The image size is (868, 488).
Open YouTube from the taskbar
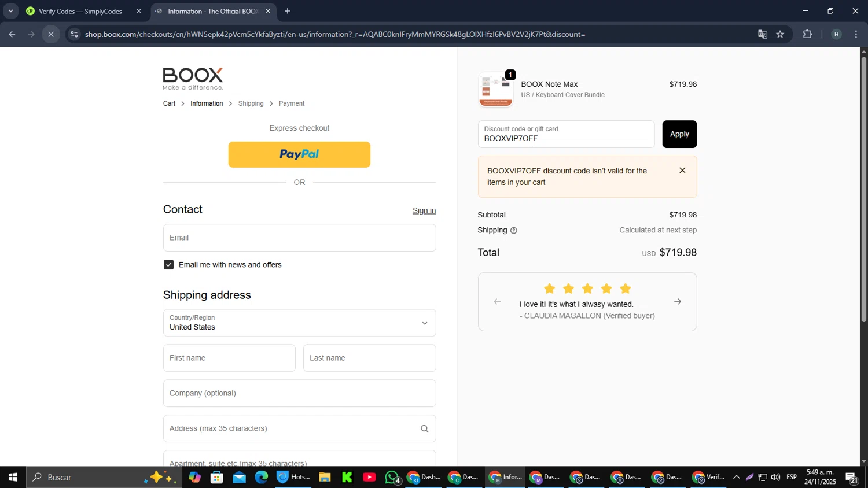tap(369, 477)
